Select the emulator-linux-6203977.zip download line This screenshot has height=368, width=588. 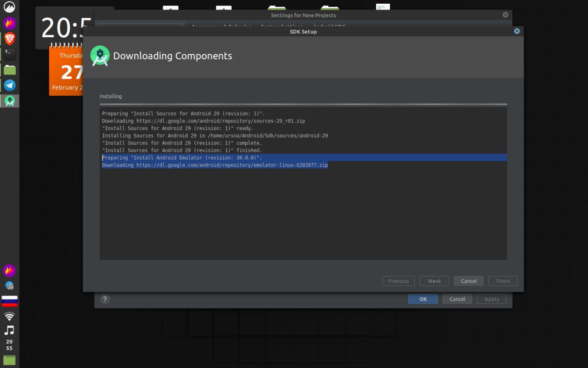215,165
